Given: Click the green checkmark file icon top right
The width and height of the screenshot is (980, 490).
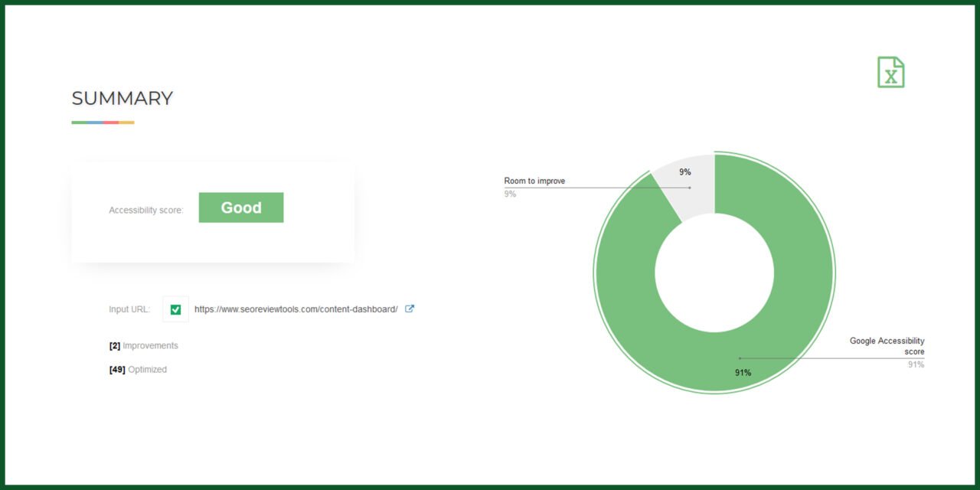Looking at the screenshot, I should coord(890,73).
